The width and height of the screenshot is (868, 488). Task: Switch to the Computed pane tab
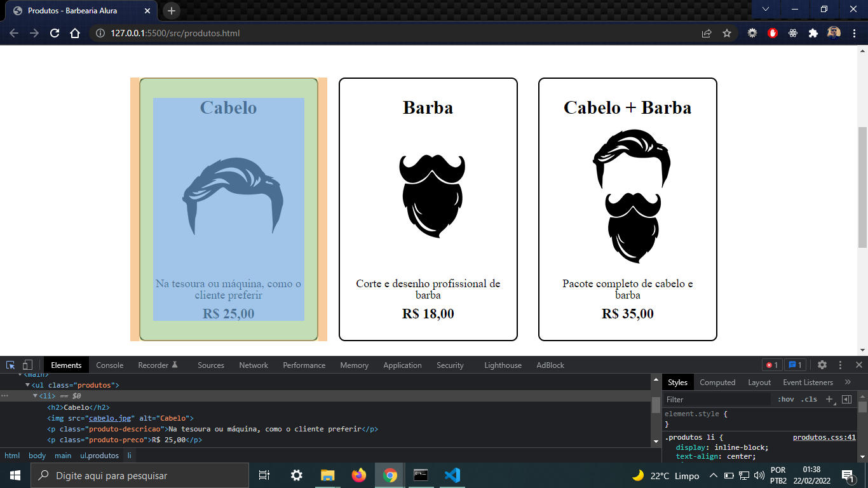point(717,382)
